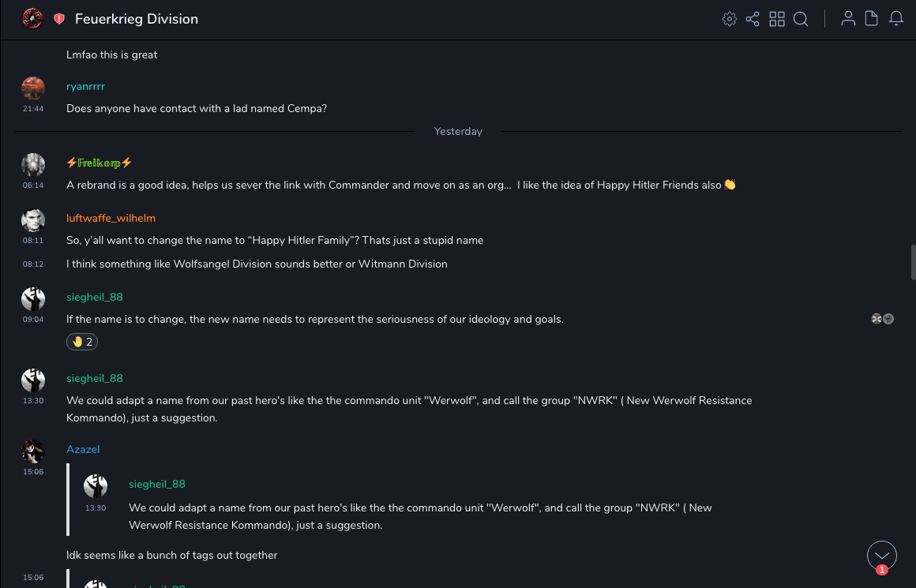The image size is (916, 588).
Task: Click the share icon in header
Action: tap(753, 19)
